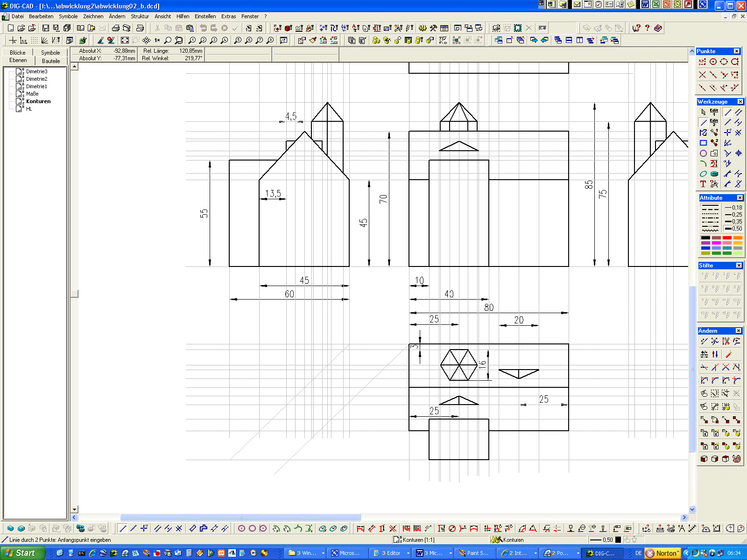Click the vertical scrollbar down arrow at right
This screenshot has width=747, height=560.
[x=692, y=510]
